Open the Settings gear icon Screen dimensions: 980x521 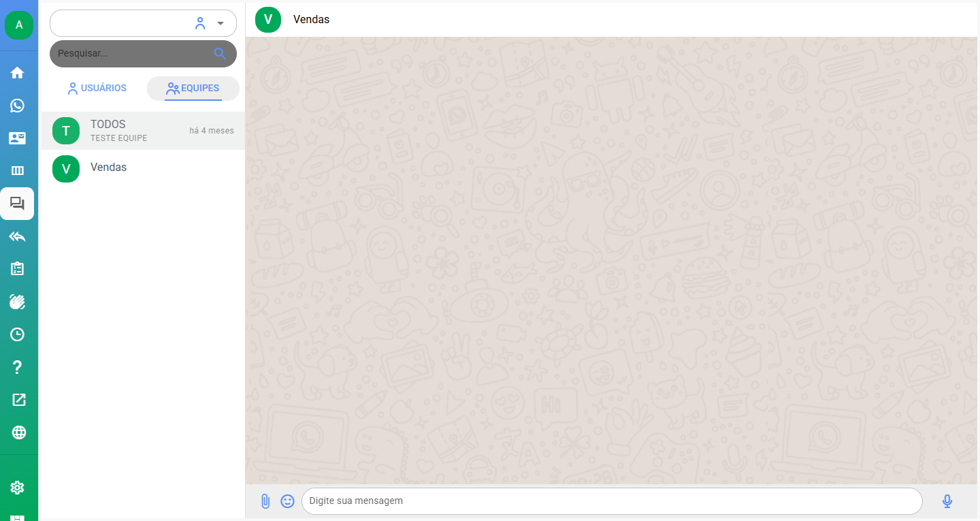tap(18, 486)
